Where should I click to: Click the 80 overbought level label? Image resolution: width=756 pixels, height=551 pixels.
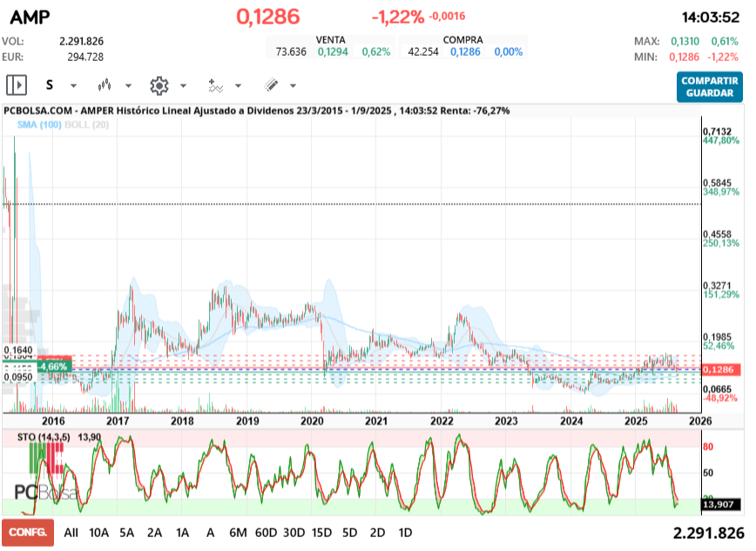tap(708, 447)
